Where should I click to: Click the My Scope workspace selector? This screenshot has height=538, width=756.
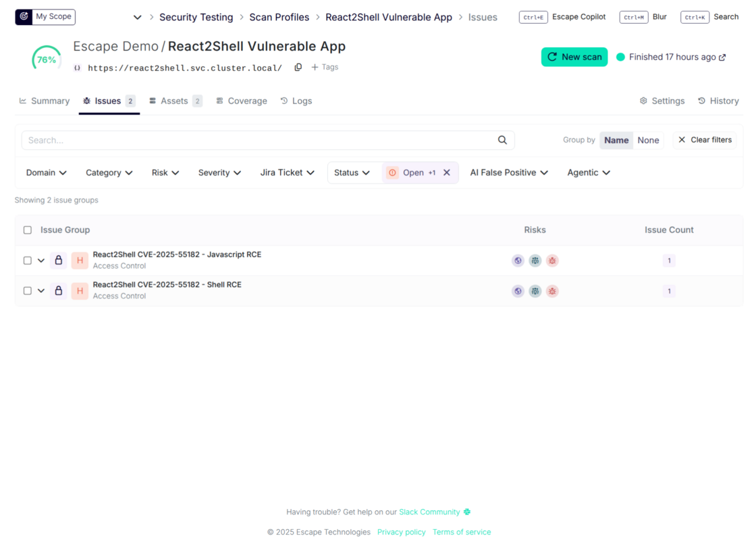click(x=45, y=17)
